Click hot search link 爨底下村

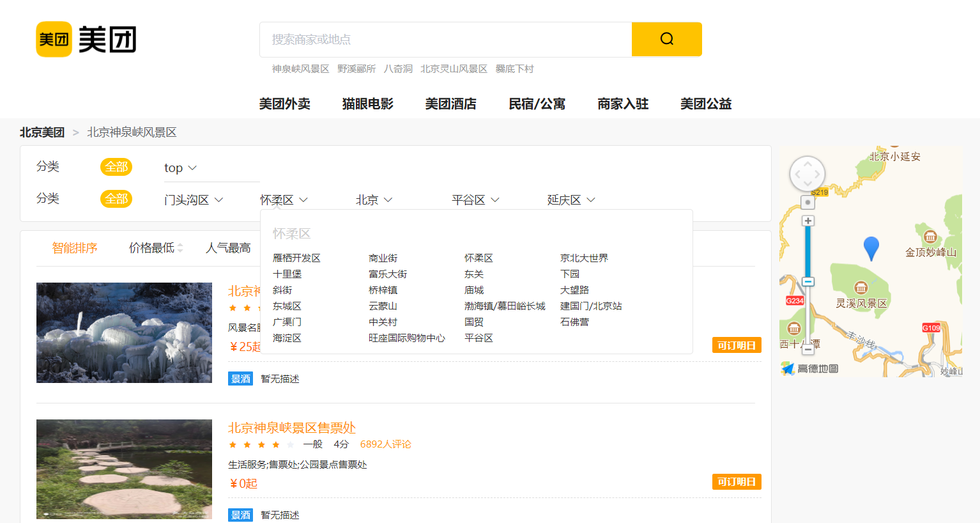tap(514, 68)
